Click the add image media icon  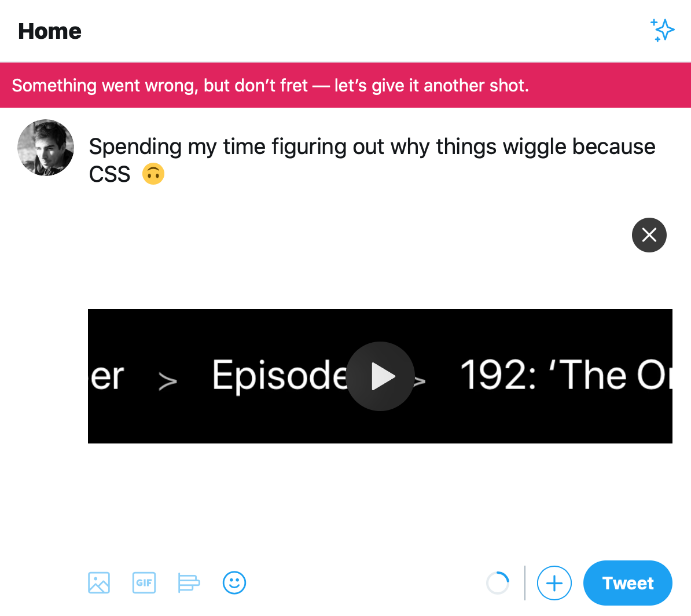[x=99, y=582]
